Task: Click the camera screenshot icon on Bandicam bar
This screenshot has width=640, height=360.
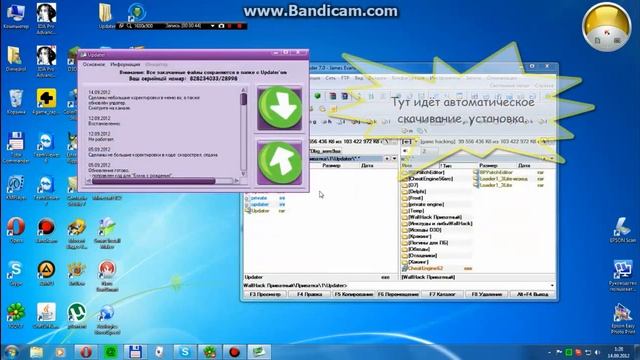Action: pyautogui.click(x=221, y=26)
